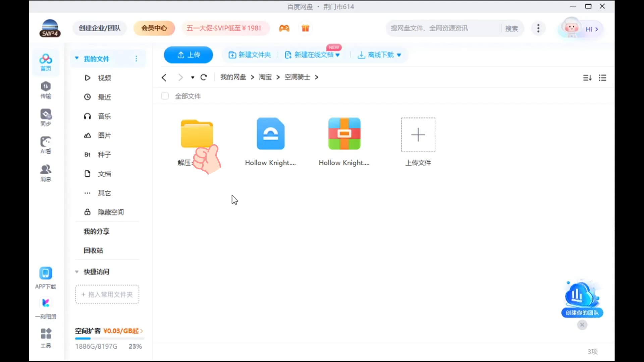The image size is (644, 362).
Task: Expand chevron after 我的网盘 breadcrumb
Action: coord(252,77)
